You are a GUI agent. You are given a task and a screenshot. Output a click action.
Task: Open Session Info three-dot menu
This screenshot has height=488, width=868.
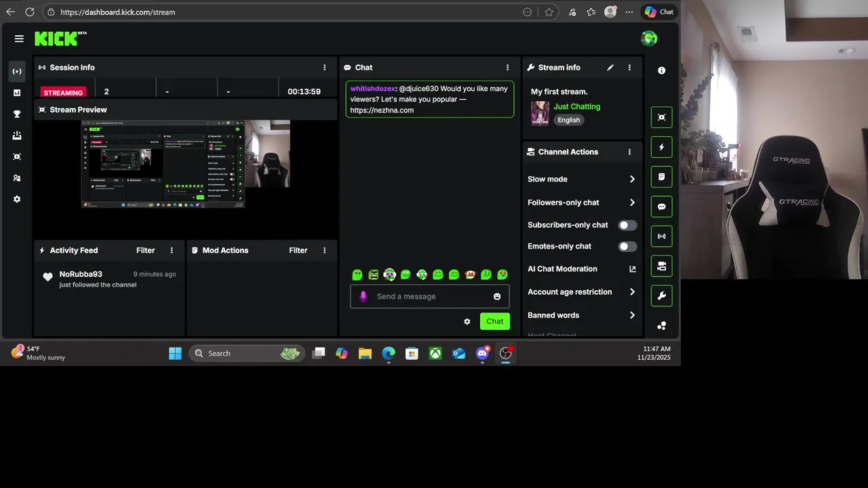(x=324, y=68)
